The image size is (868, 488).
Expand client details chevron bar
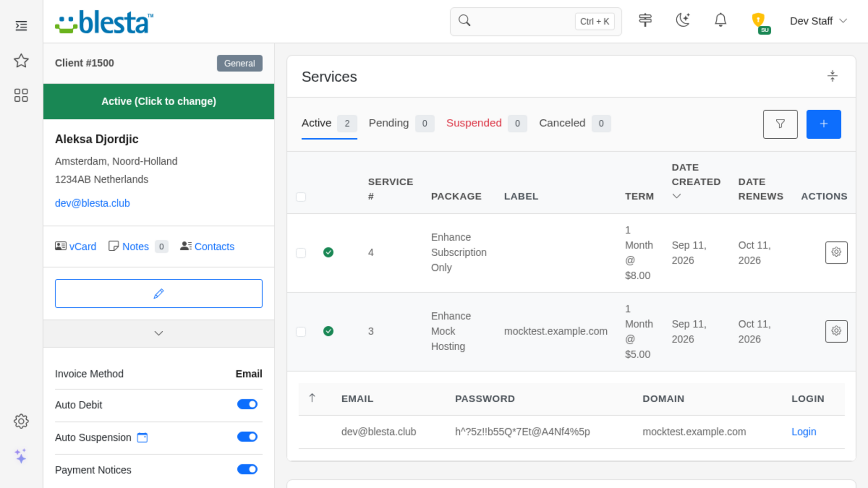(x=159, y=333)
